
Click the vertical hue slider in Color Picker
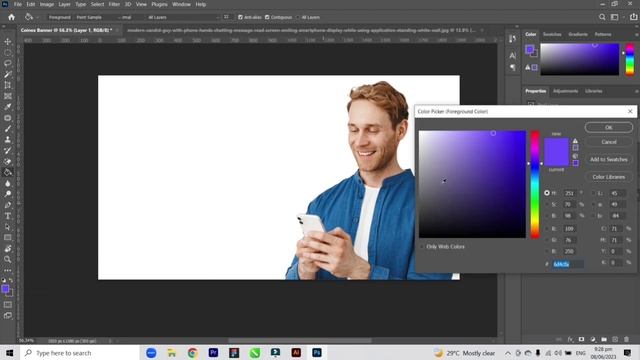(x=535, y=184)
